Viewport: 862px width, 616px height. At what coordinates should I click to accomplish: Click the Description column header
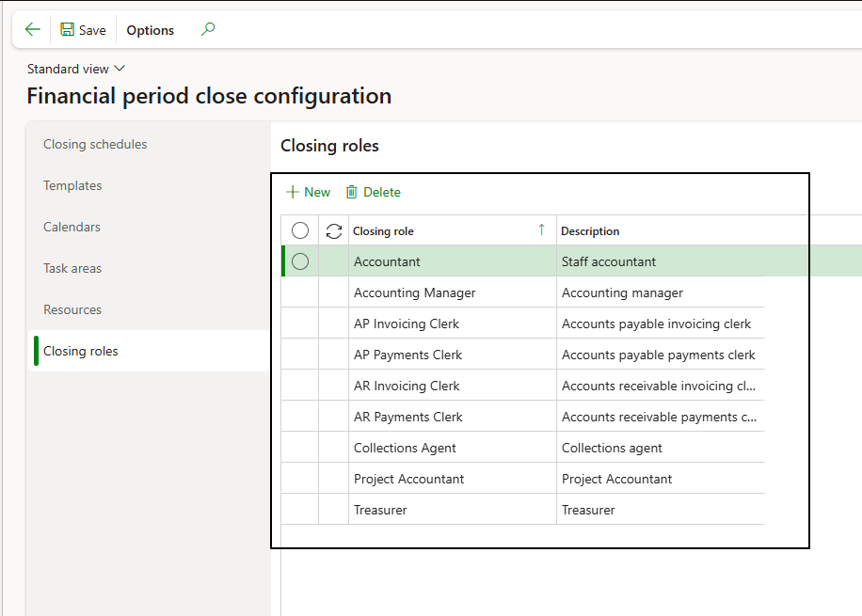[x=590, y=230]
